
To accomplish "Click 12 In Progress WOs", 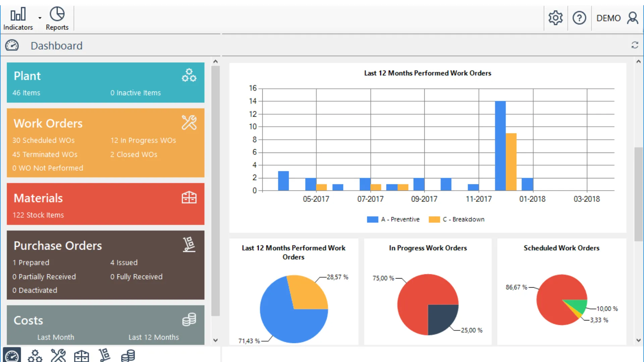I will coord(143,140).
